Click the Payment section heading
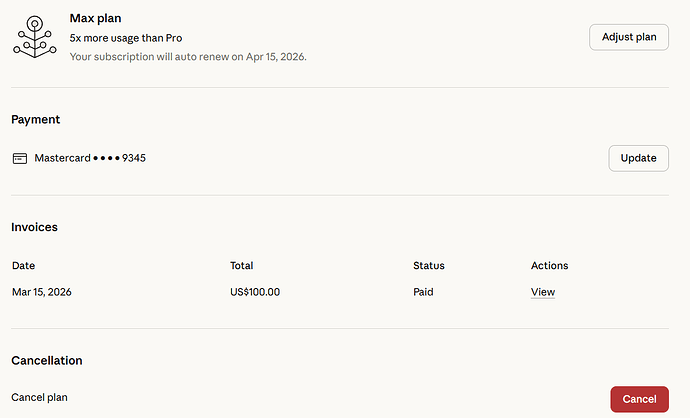 [x=36, y=119]
